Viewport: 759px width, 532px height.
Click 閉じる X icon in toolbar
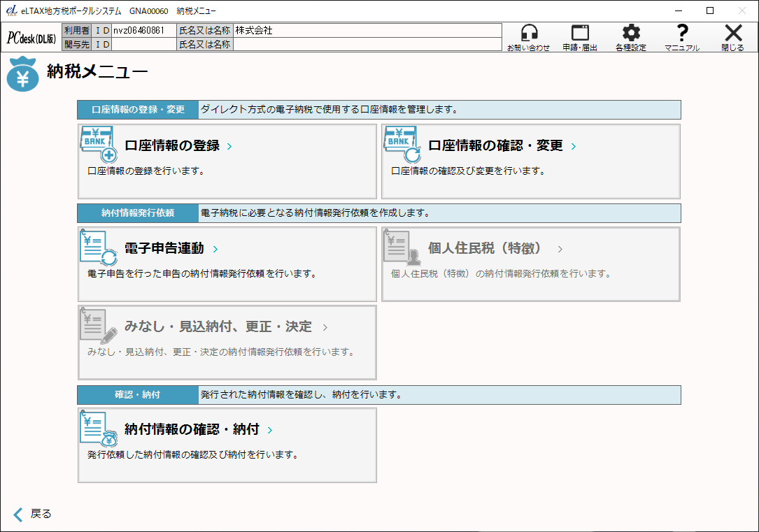[x=733, y=33]
